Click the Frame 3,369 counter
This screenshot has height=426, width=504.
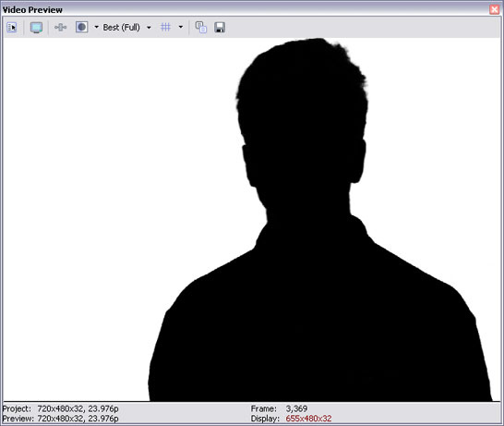click(279, 408)
